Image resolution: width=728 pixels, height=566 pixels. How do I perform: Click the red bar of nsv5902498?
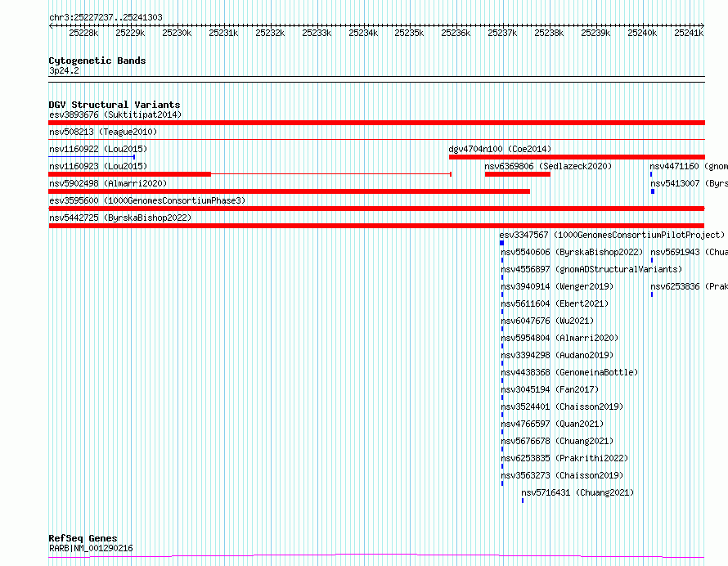click(290, 191)
